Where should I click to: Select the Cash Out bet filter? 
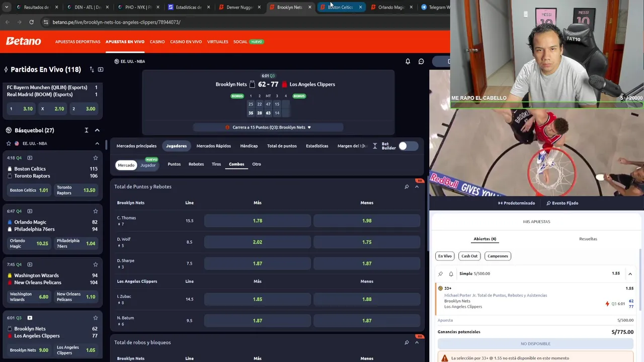click(x=469, y=256)
